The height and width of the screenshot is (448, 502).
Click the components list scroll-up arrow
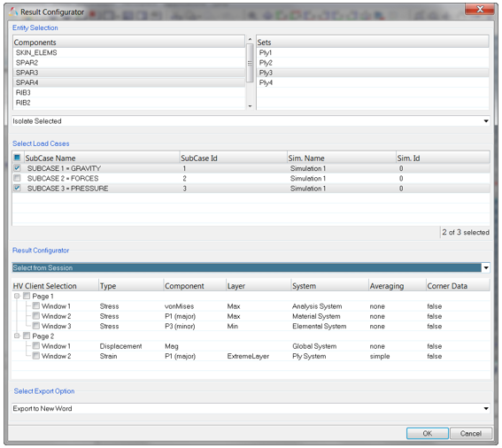[x=250, y=39]
